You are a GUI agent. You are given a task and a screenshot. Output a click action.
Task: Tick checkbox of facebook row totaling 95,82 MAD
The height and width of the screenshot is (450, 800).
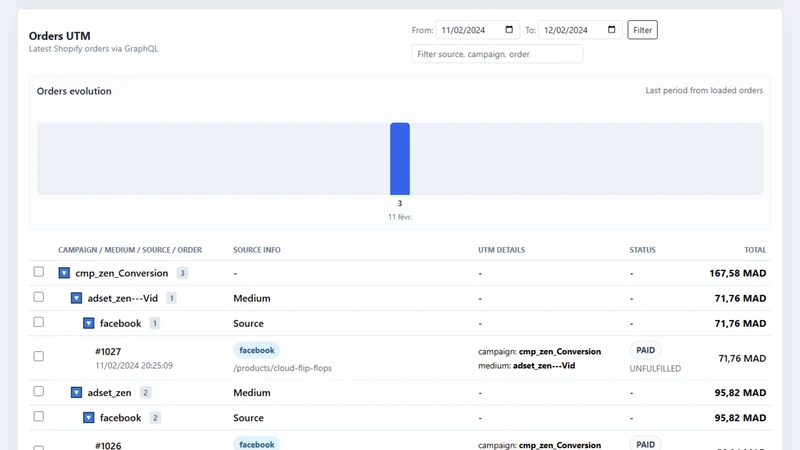[39, 416]
